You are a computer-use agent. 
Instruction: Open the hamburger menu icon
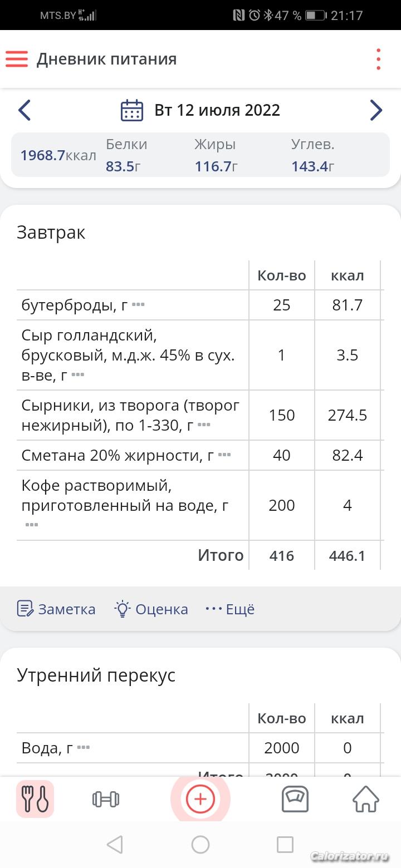click(17, 59)
